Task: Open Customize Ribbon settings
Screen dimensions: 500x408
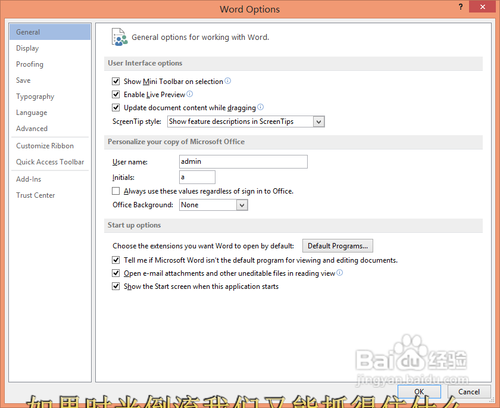Action: click(50, 146)
